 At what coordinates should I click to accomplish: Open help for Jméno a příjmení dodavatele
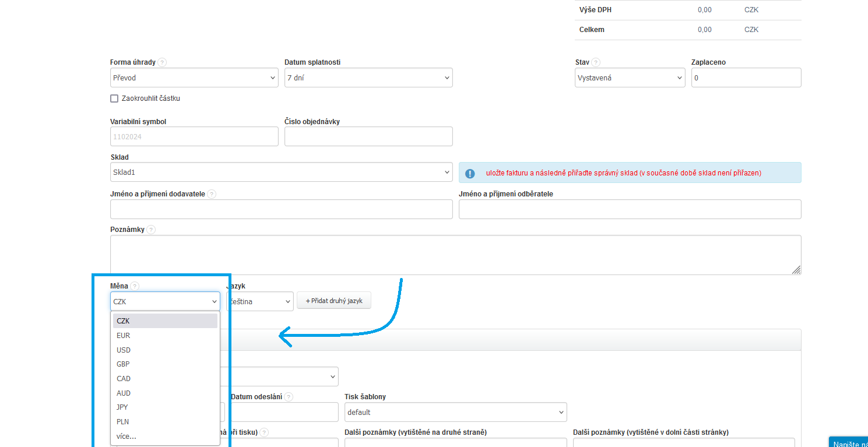(x=212, y=194)
